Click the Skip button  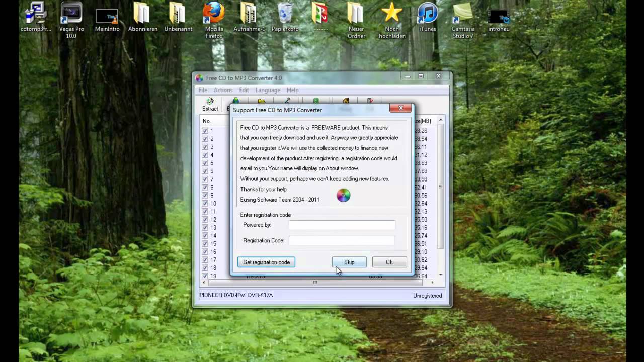point(349,262)
